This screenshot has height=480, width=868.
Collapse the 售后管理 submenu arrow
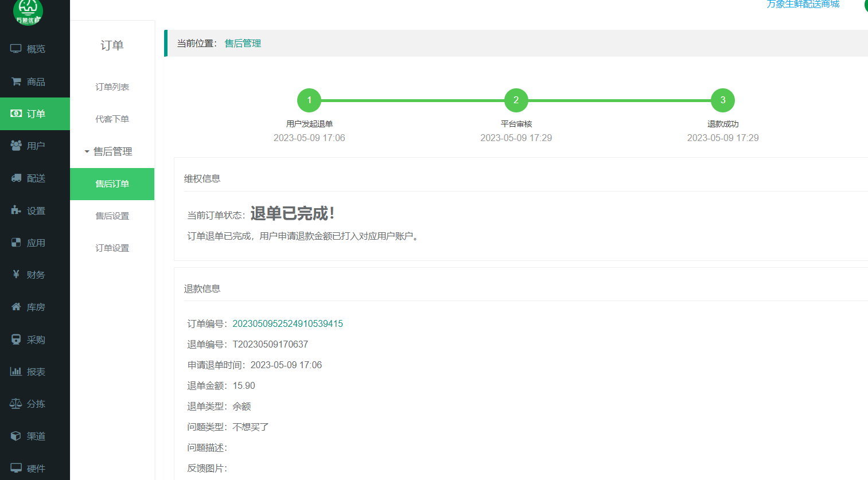(87, 151)
